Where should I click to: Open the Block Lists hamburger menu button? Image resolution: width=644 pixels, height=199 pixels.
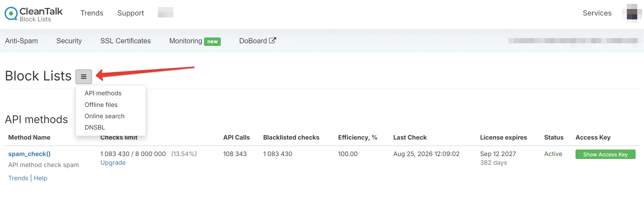pyautogui.click(x=84, y=77)
